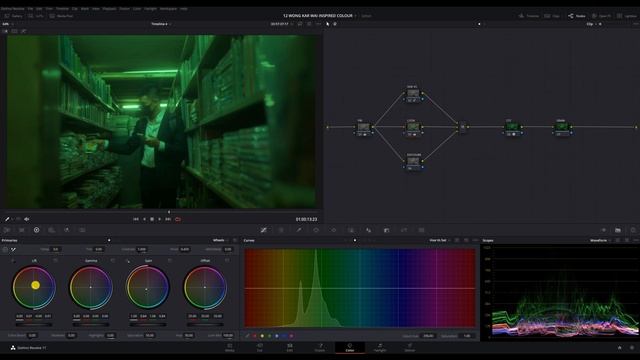The image size is (640, 360).
Task: Open the Tracker palette
Action: pyautogui.click(x=333, y=230)
